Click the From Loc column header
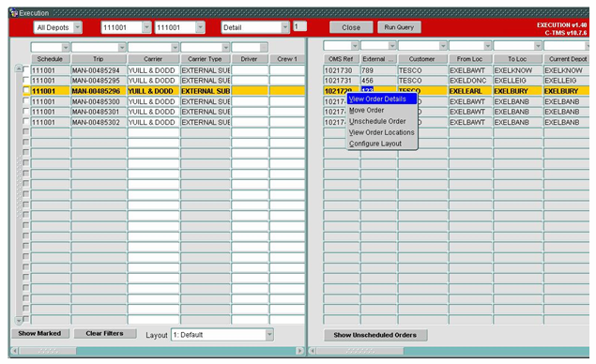 (x=470, y=59)
